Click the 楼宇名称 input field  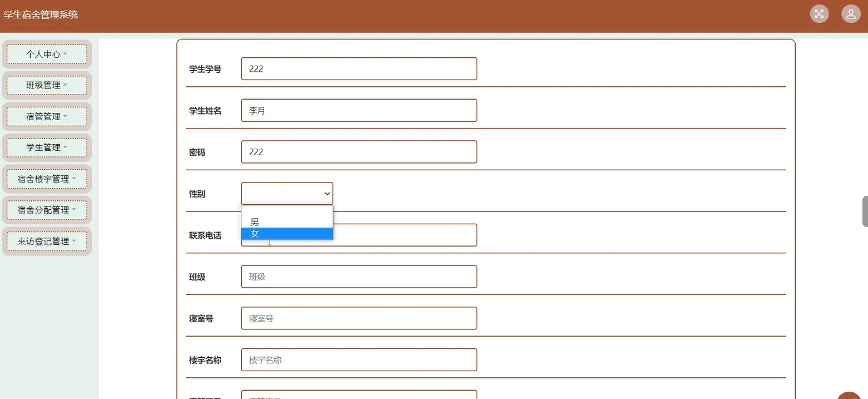[x=359, y=359]
